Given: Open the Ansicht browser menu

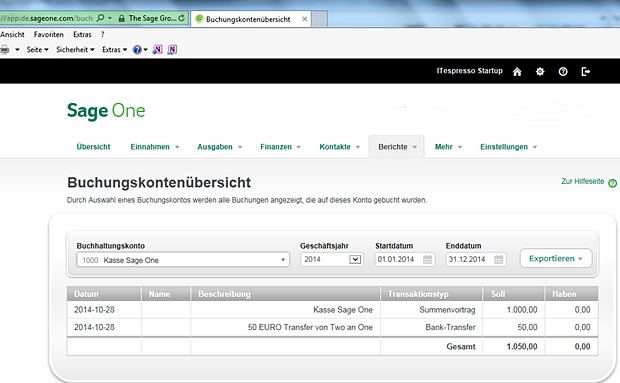Looking at the screenshot, I should click(x=12, y=35).
